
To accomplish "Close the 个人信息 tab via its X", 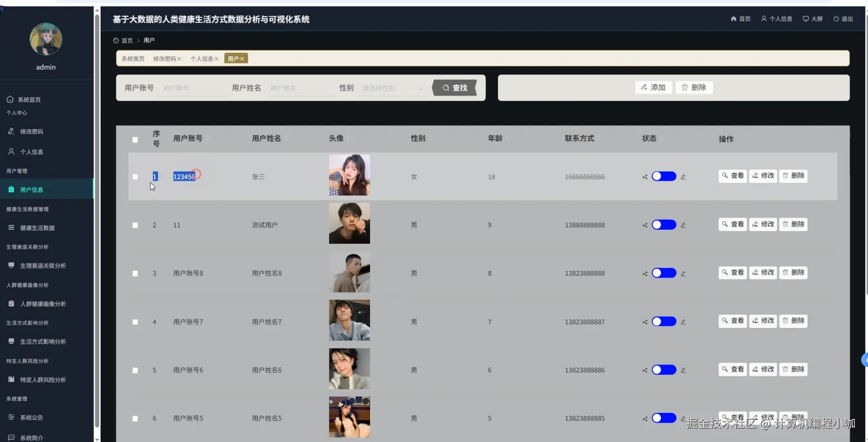I will [x=216, y=59].
